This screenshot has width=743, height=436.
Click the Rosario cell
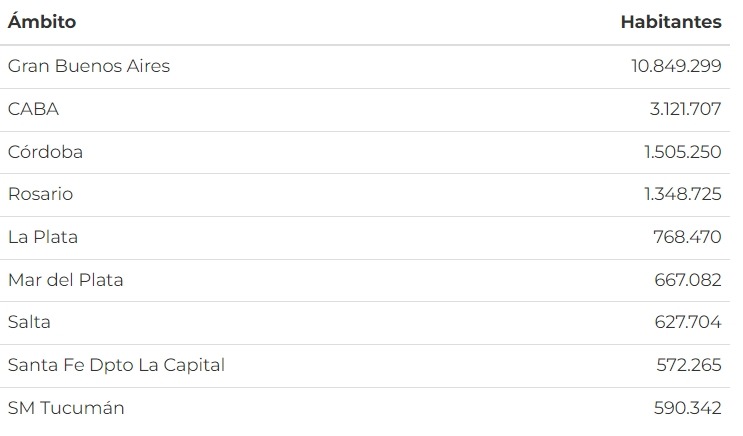coord(40,194)
